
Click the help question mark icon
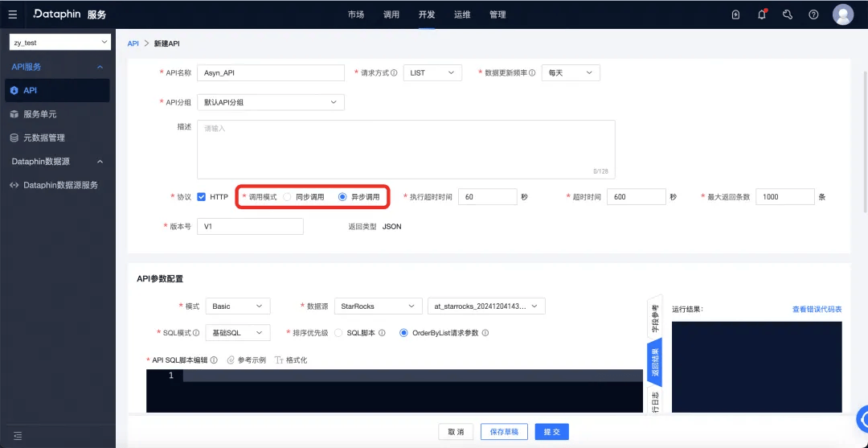coord(813,15)
